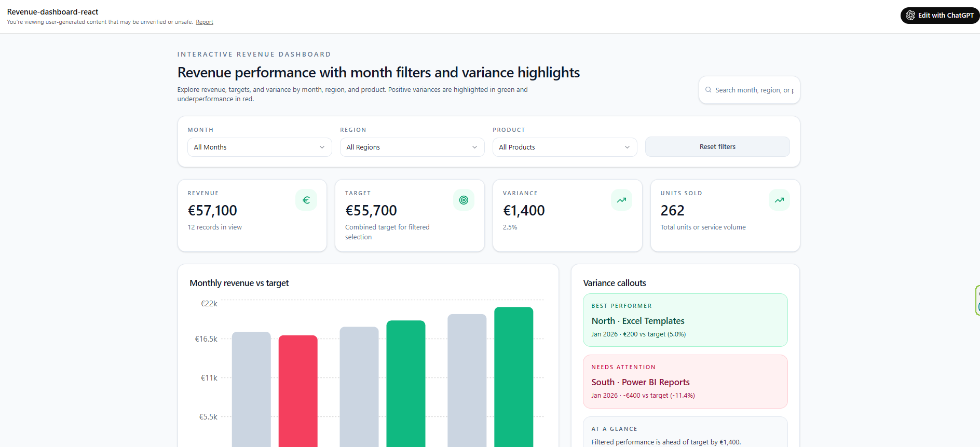Image resolution: width=980 pixels, height=447 pixels.
Task: Click the €16.5k axis label
Action: click(206, 339)
